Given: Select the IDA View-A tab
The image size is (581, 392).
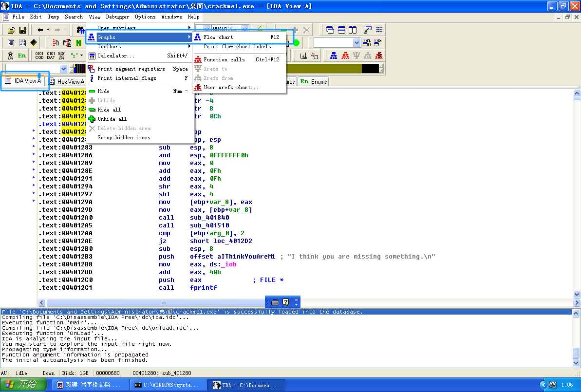Looking at the screenshot, I should (x=24, y=81).
